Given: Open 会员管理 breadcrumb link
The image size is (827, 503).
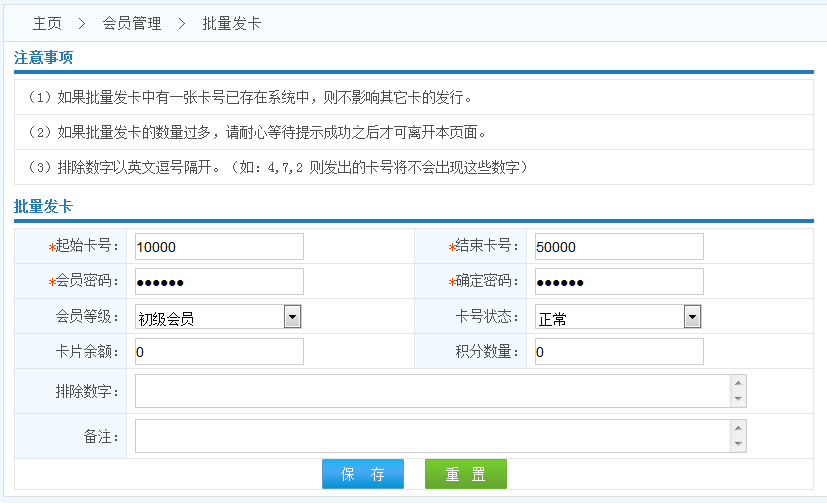Looking at the screenshot, I should pyautogui.click(x=131, y=23).
